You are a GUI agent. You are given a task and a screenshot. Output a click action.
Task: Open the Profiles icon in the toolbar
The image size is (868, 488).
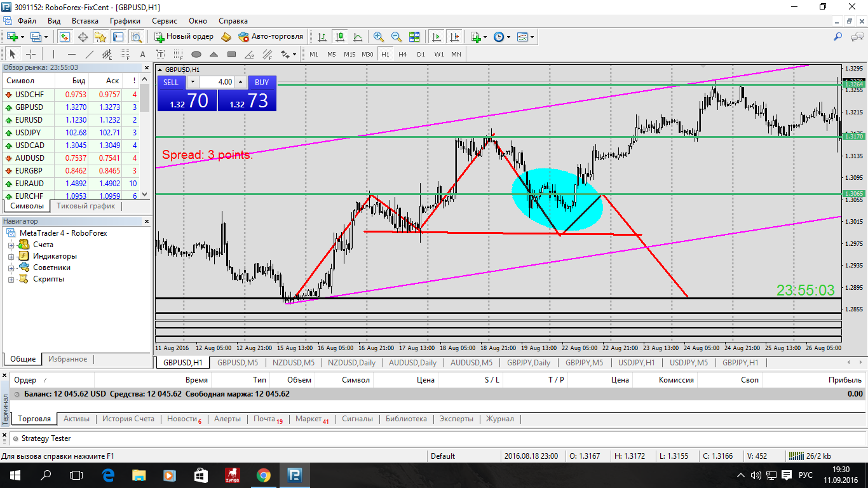point(36,37)
